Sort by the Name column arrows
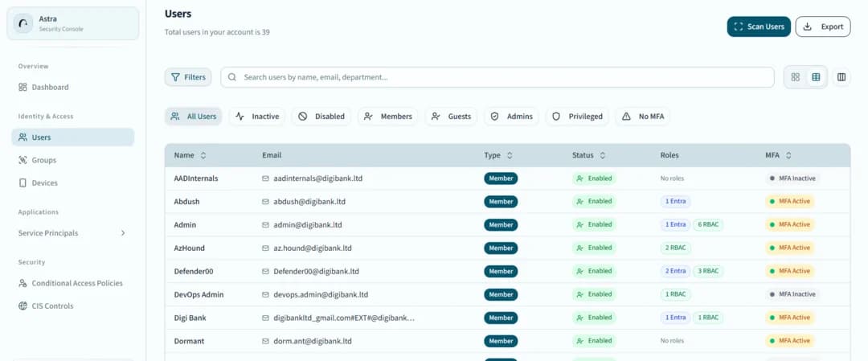This screenshot has width=868, height=361. (x=203, y=156)
